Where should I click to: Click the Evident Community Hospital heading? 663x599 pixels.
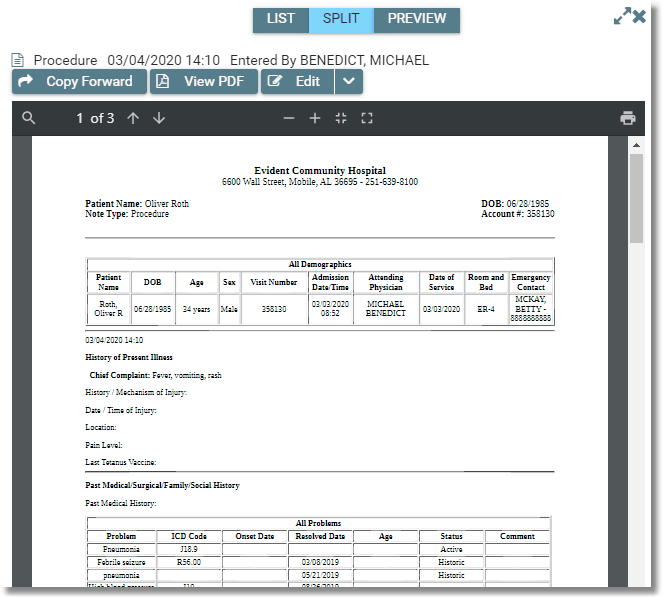320,171
